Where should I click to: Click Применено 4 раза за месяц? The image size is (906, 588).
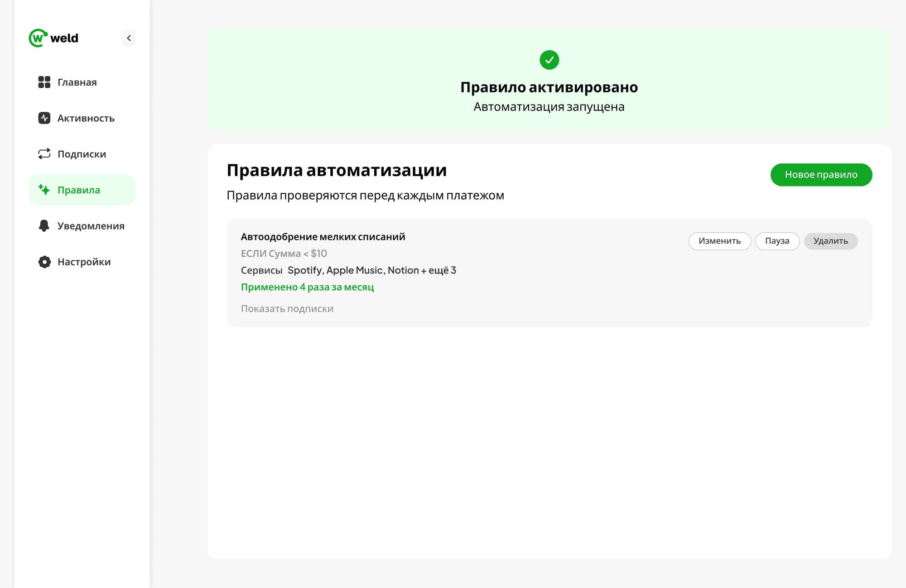(x=307, y=287)
